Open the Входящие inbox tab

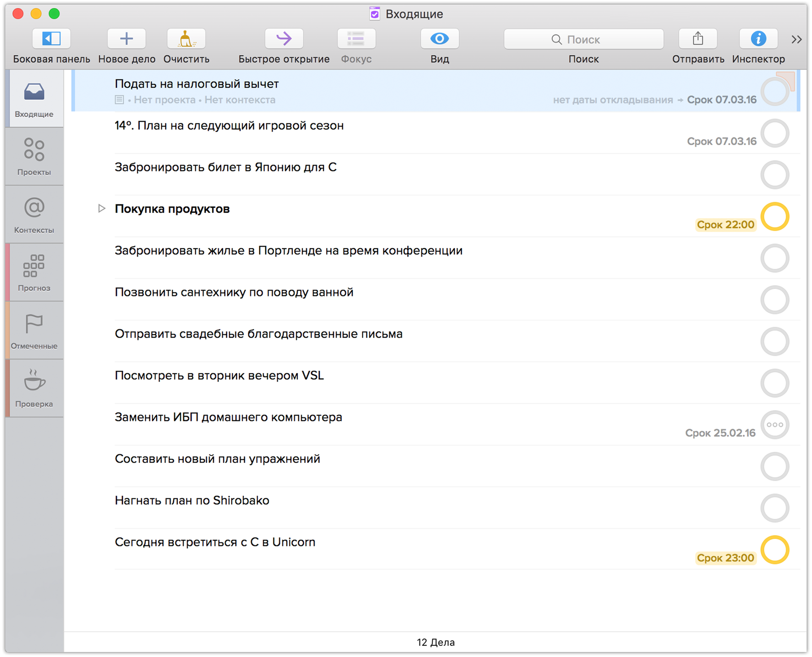[34, 99]
